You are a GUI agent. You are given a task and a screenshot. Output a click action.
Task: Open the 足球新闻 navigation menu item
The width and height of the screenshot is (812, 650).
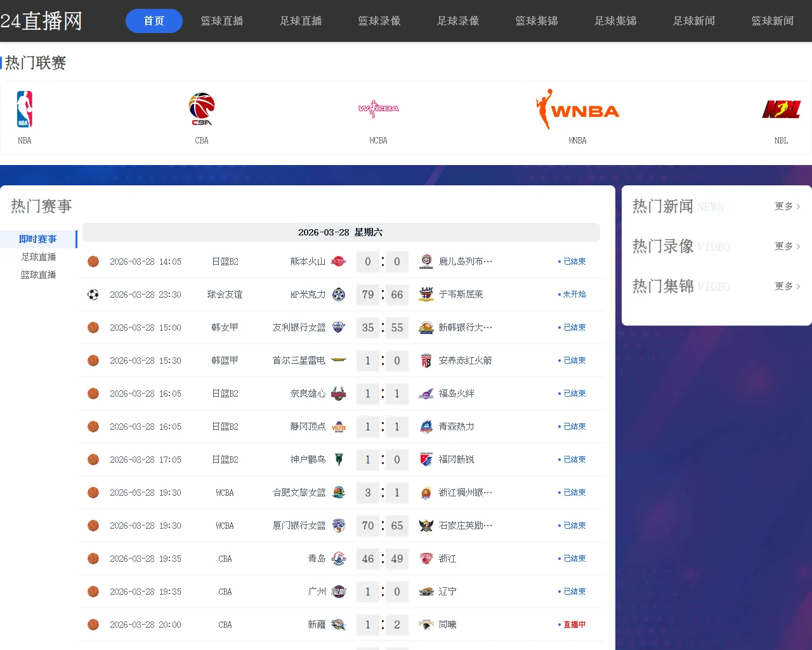click(x=694, y=20)
